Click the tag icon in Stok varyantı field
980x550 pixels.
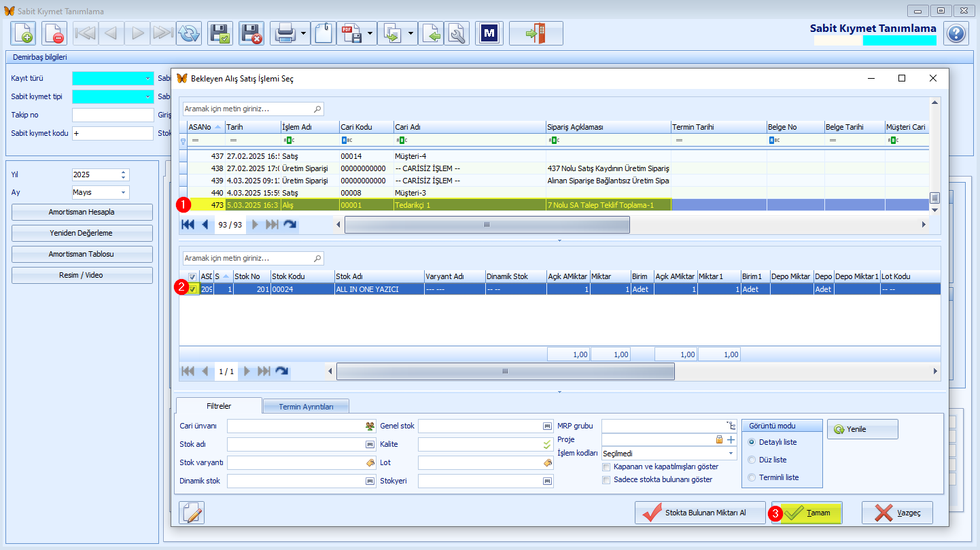(370, 462)
